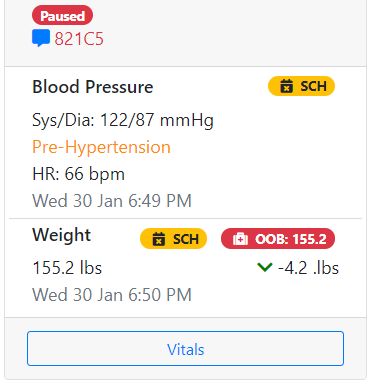Click green downward chevron weight trend icon

click(x=265, y=267)
